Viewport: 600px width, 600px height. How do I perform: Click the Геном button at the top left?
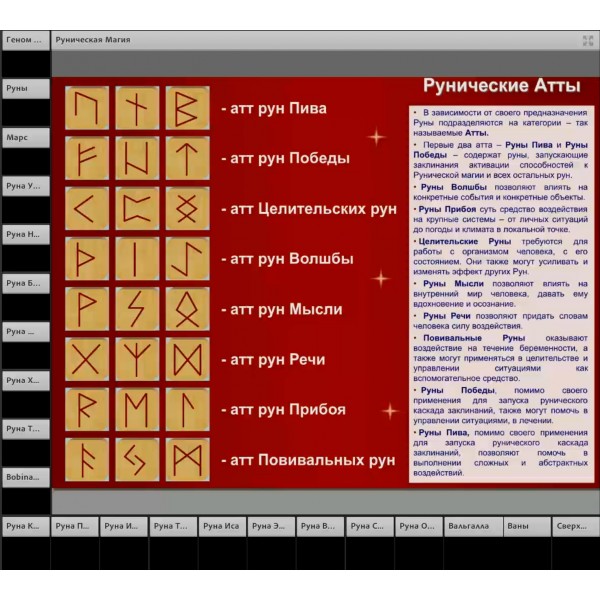[x=25, y=41]
